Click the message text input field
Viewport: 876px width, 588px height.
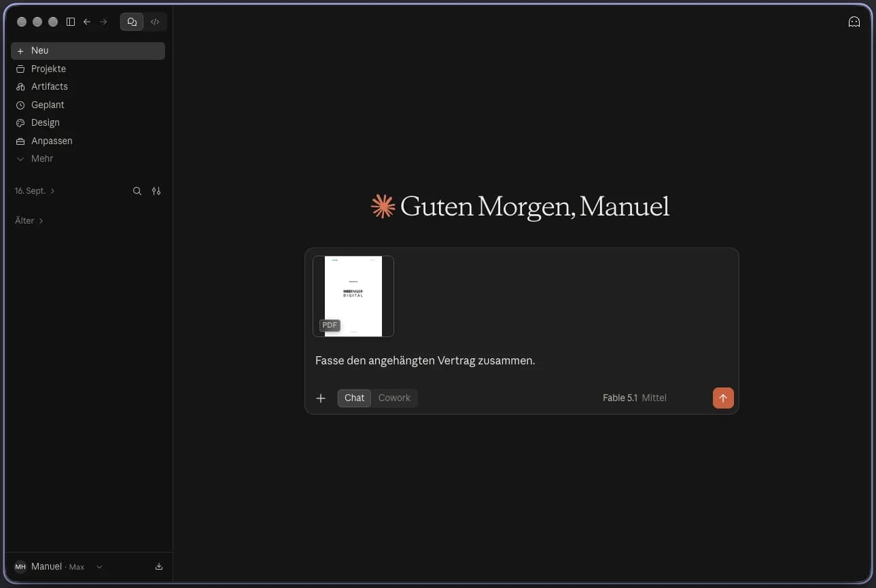[x=521, y=361]
